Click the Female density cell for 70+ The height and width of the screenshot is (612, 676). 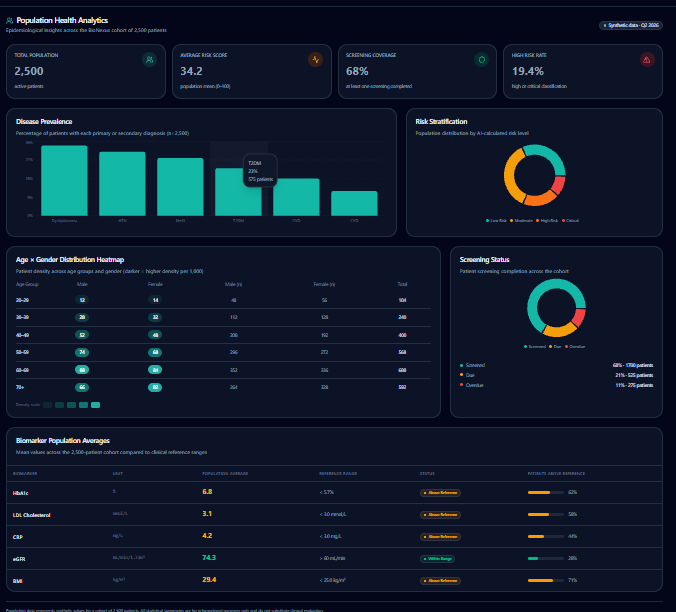pyautogui.click(x=155, y=387)
